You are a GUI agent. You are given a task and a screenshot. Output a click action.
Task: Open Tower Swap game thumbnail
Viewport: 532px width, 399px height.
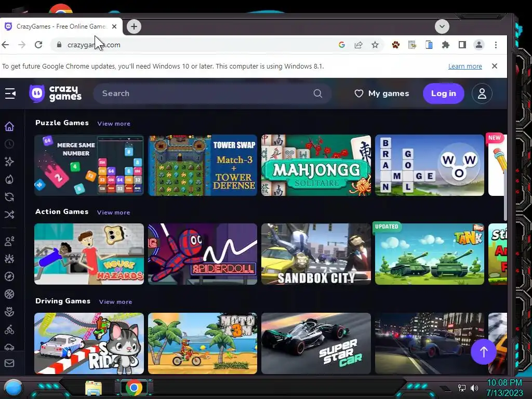point(203,165)
